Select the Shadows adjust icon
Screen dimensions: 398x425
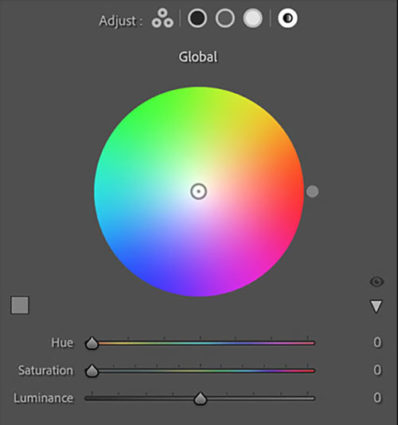(197, 18)
